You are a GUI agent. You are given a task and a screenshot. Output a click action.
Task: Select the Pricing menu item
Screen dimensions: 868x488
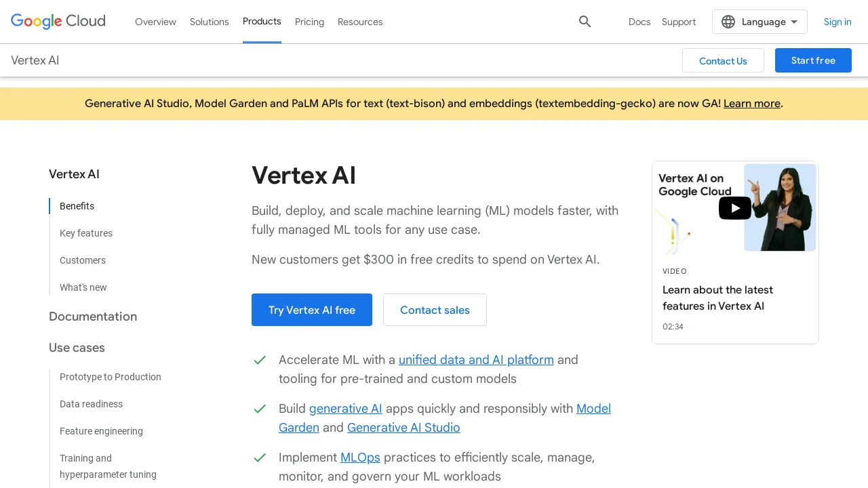[x=309, y=22]
